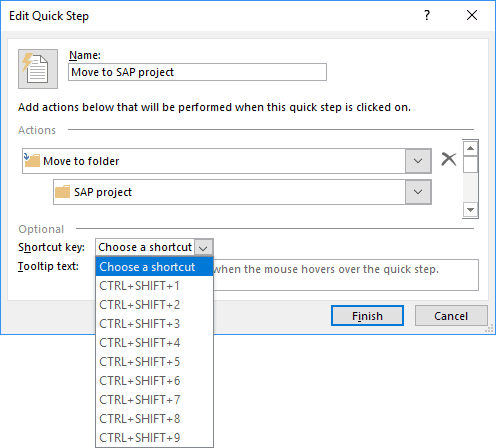Select shortcut CTRL+SHIFT+1
Viewport: 496px width, 448px height.
(154, 286)
